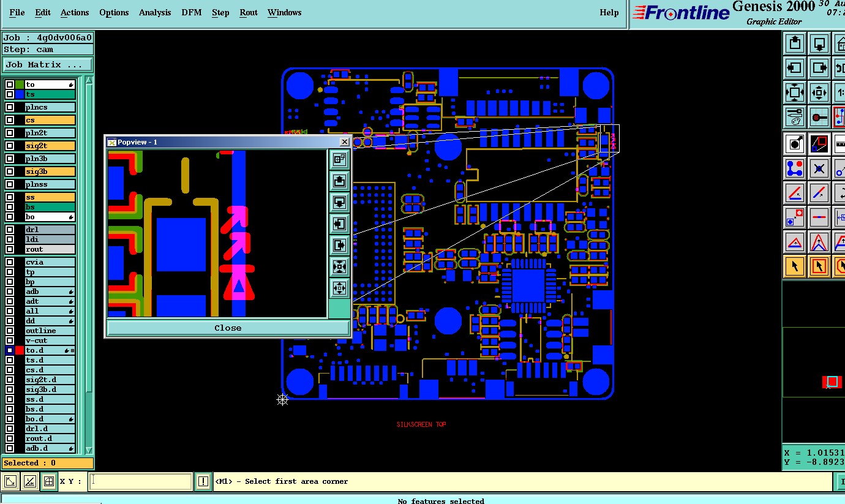Click the pan up arrow icon
The height and width of the screenshot is (504, 845).
click(x=795, y=43)
